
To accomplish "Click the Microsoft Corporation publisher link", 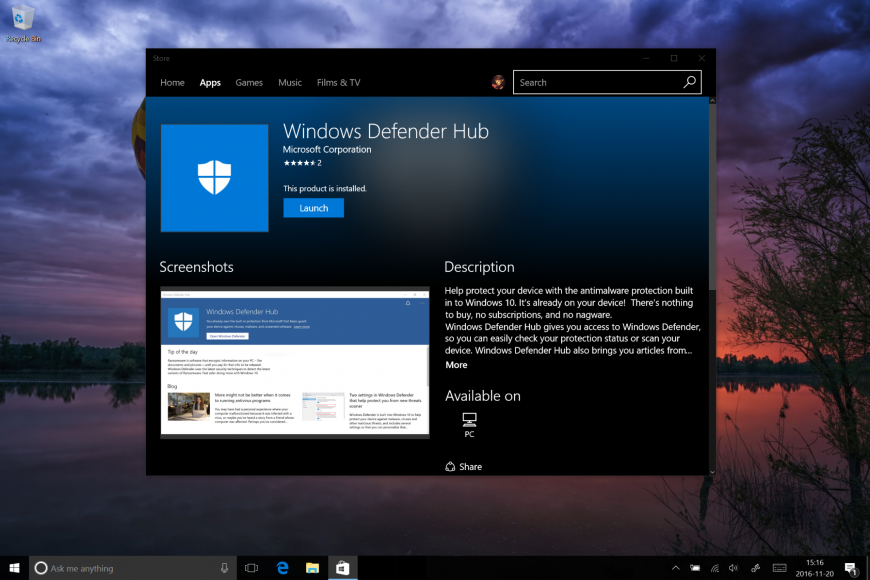I will click(x=327, y=150).
